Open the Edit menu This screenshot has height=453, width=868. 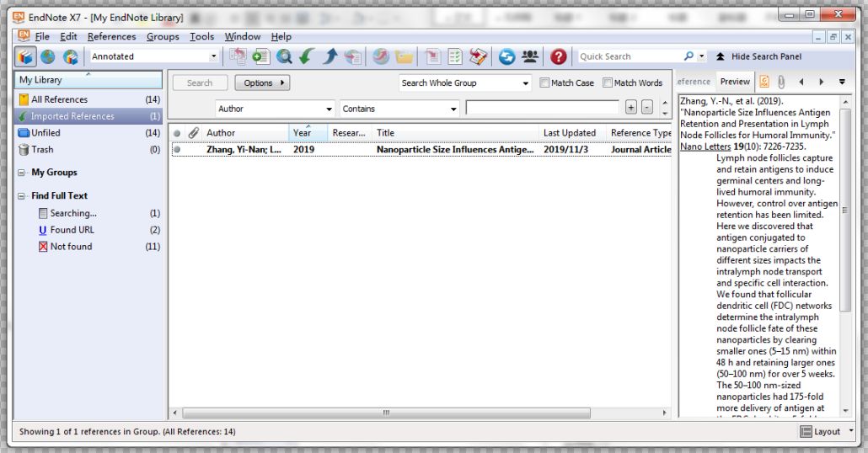click(68, 36)
